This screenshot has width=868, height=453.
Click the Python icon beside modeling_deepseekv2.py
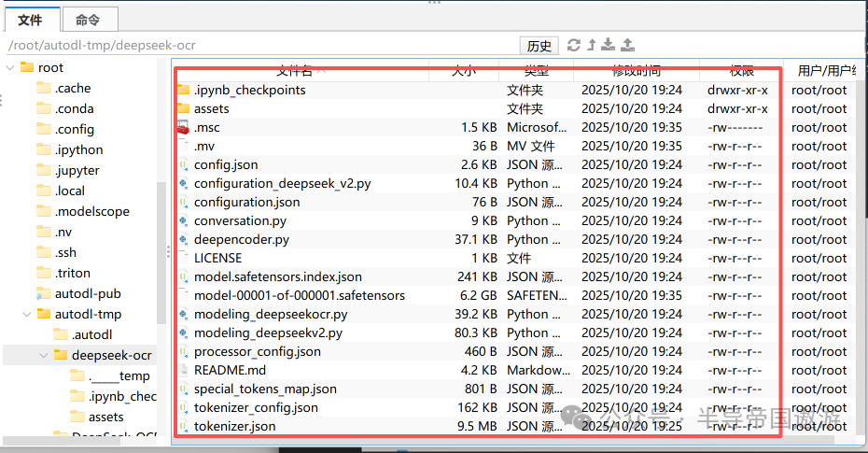183,333
